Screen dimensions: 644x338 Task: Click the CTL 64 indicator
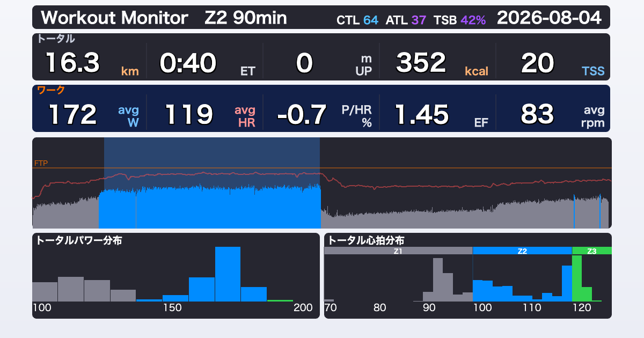point(357,20)
